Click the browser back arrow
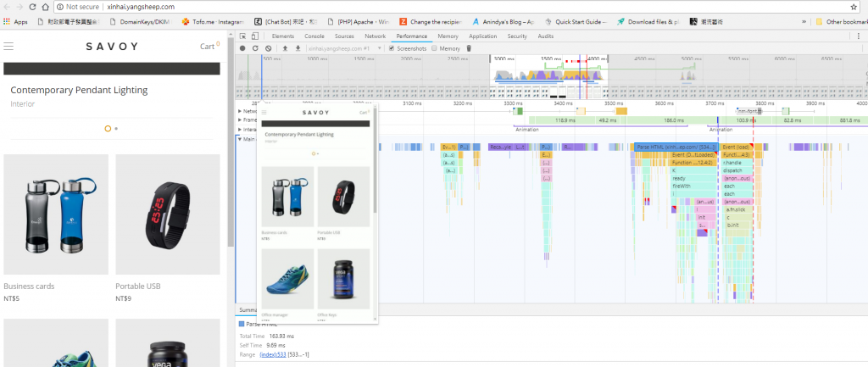The width and height of the screenshot is (868, 367). coord(7,7)
